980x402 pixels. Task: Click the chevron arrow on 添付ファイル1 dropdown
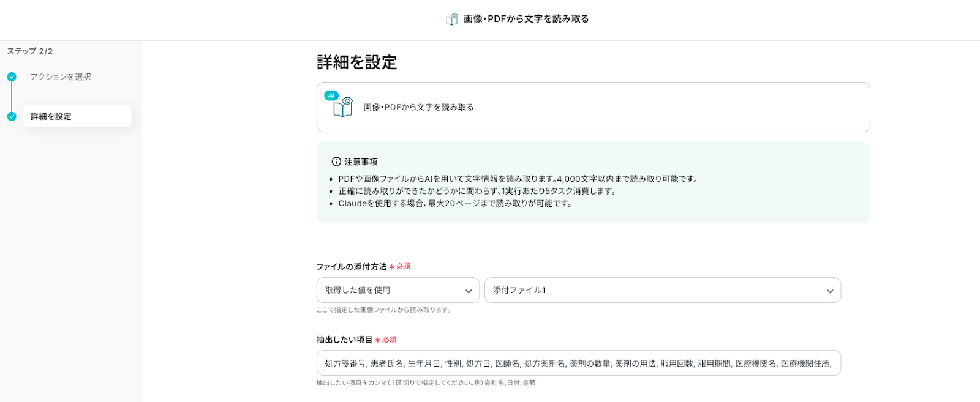(x=830, y=291)
